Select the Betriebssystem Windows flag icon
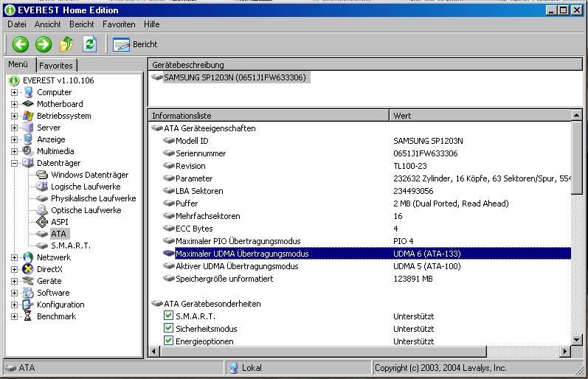This screenshot has width=588, height=379. [28, 116]
